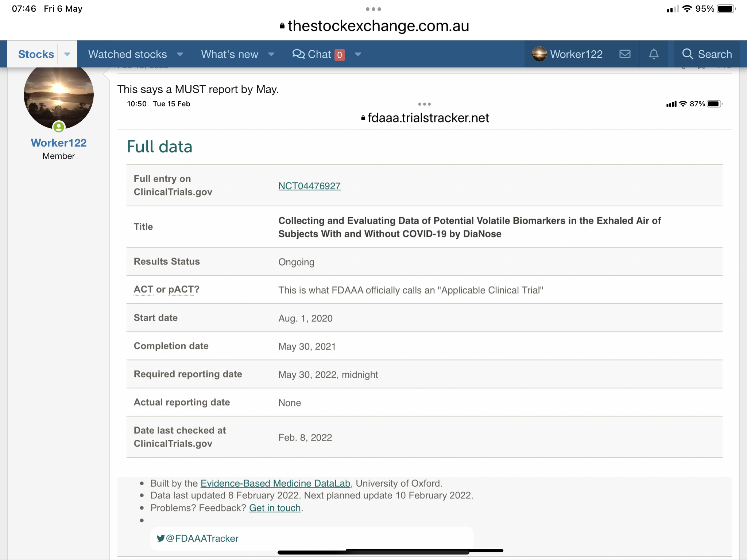The height and width of the screenshot is (560, 747).
Task: Click the trial title text about DiaNose
Action: (469, 227)
